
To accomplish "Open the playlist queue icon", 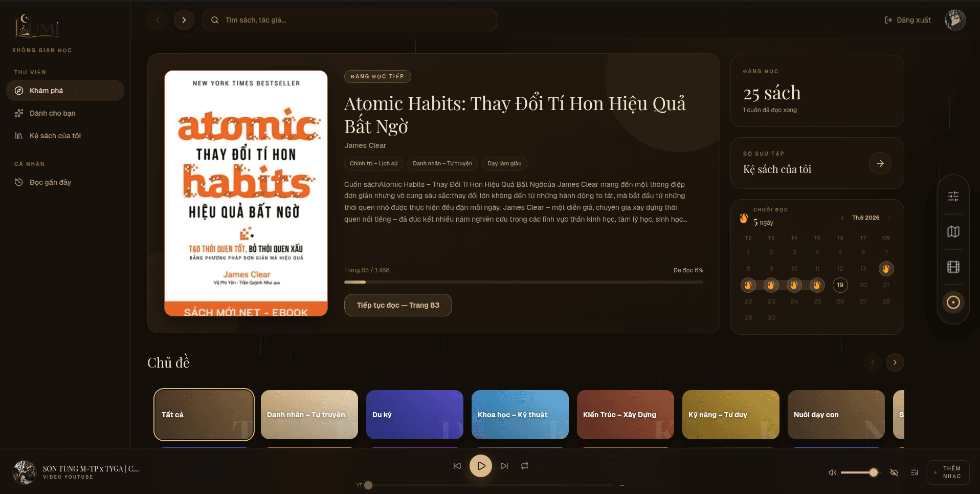I will tap(915, 472).
